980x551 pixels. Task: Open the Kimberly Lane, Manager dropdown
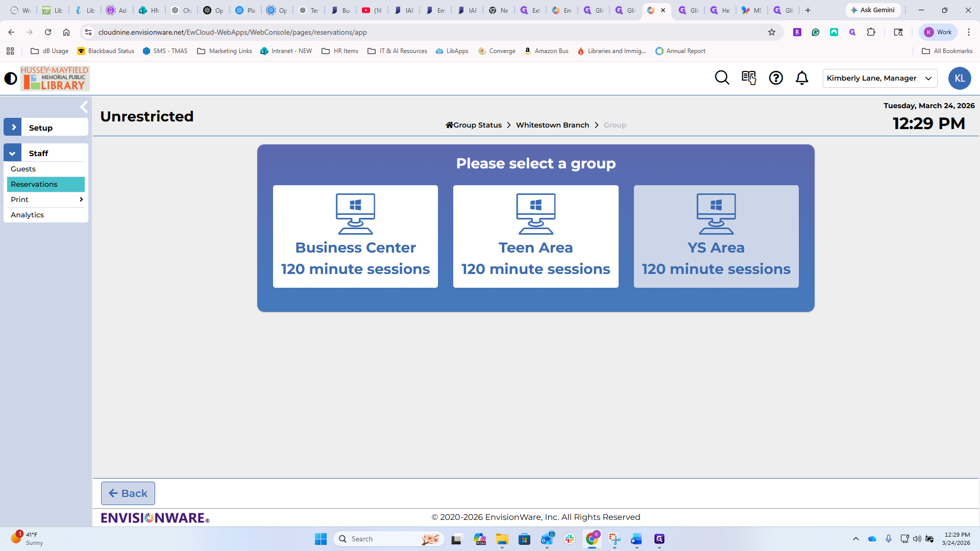tap(879, 78)
